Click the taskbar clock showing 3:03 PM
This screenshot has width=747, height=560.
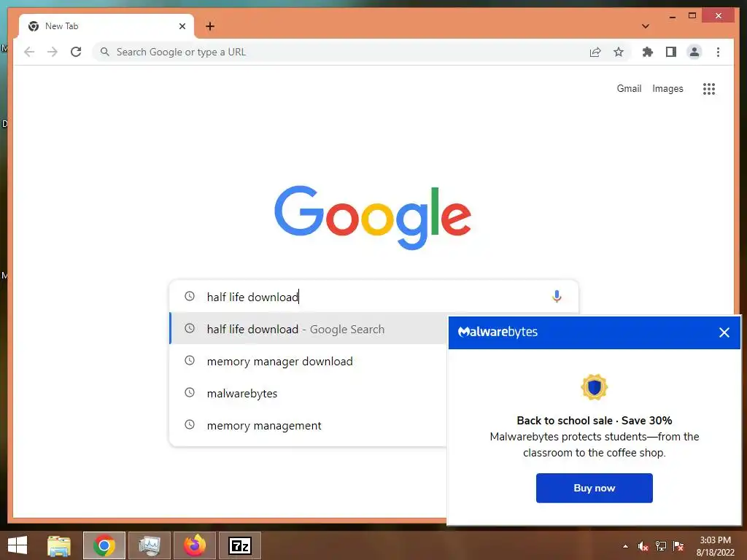tap(715, 546)
